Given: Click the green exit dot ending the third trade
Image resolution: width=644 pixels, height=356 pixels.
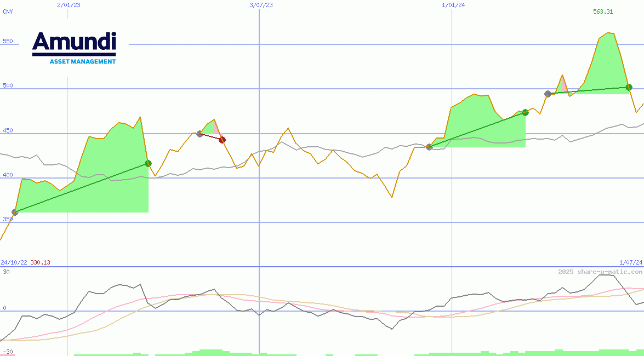Looking at the screenshot, I should point(525,113).
